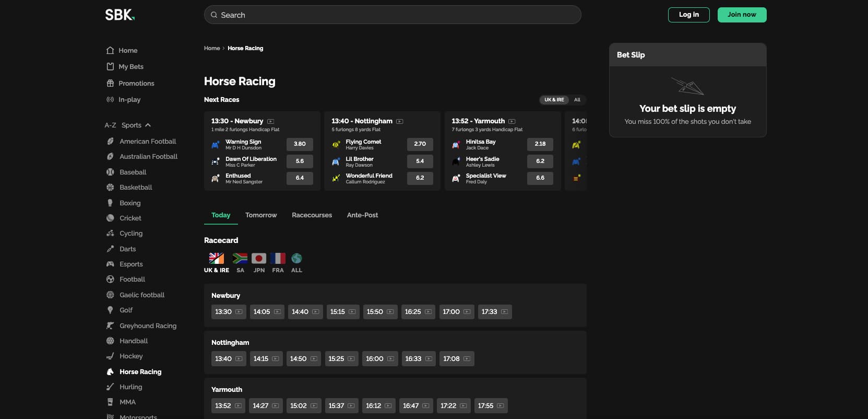Bet on Hinitsa Bay at 2.18
868x419 pixels.
[540, 144]
